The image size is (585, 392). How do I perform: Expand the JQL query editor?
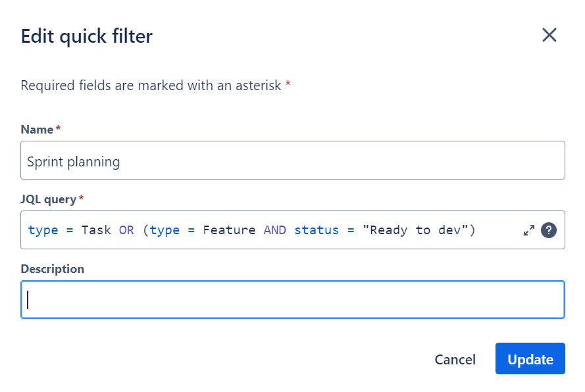[x=528, y=230]
